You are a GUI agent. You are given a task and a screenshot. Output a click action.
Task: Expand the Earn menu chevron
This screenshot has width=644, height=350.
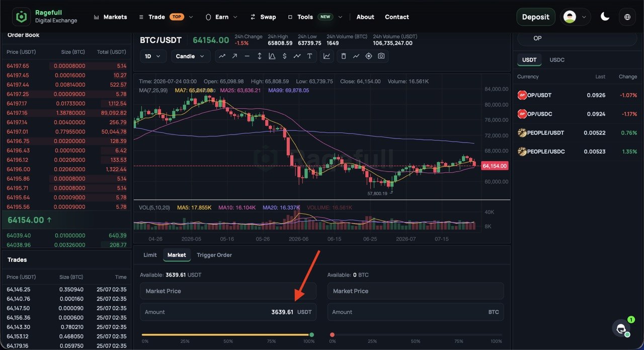235,17
